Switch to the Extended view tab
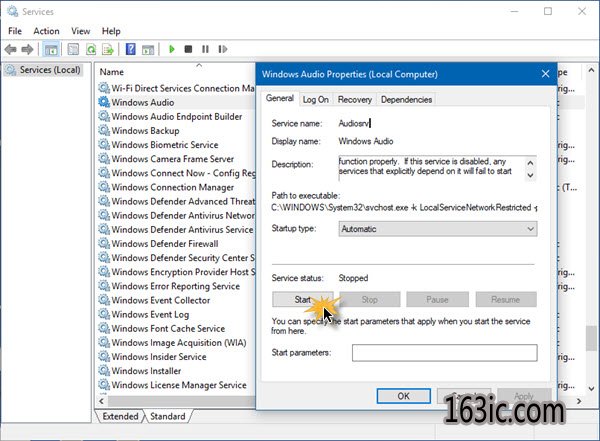The image size is (600, 441). point(120,416)
